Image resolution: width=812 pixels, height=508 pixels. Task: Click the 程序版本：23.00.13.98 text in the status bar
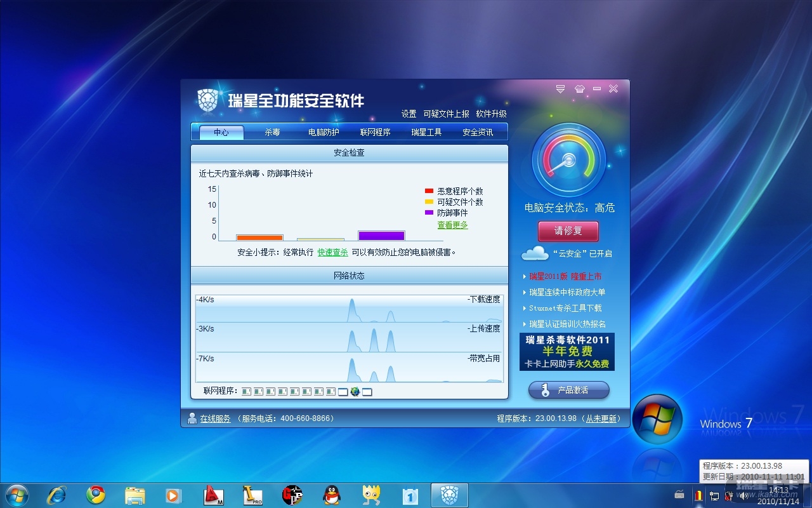(537, 418)
